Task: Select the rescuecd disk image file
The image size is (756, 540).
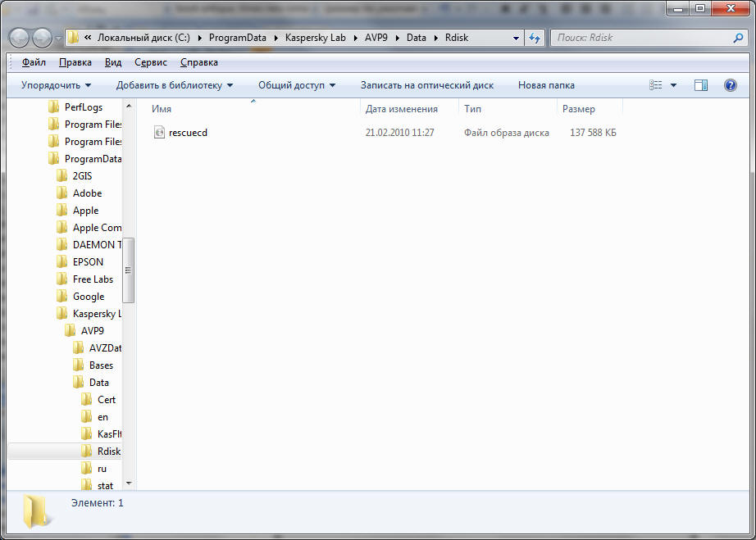Action: pyautogui.click(x=188, y=133)
